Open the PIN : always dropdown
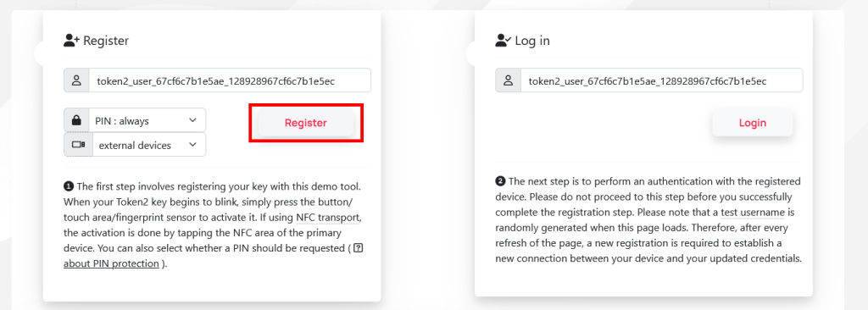 [147, 120]
